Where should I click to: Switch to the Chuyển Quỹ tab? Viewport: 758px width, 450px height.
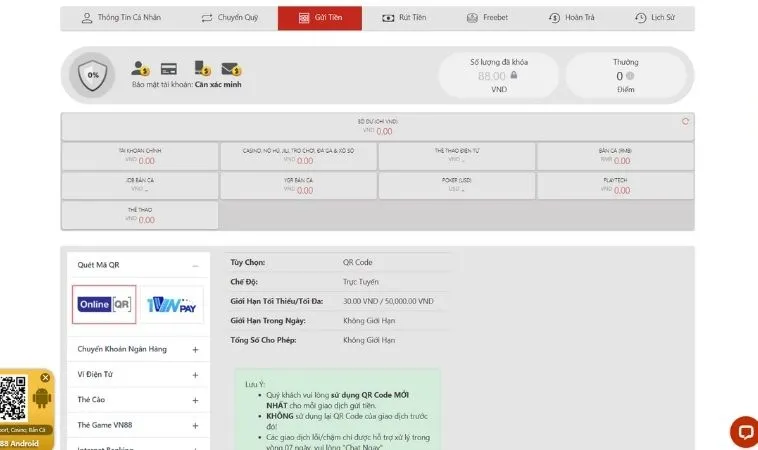(230, 18)
